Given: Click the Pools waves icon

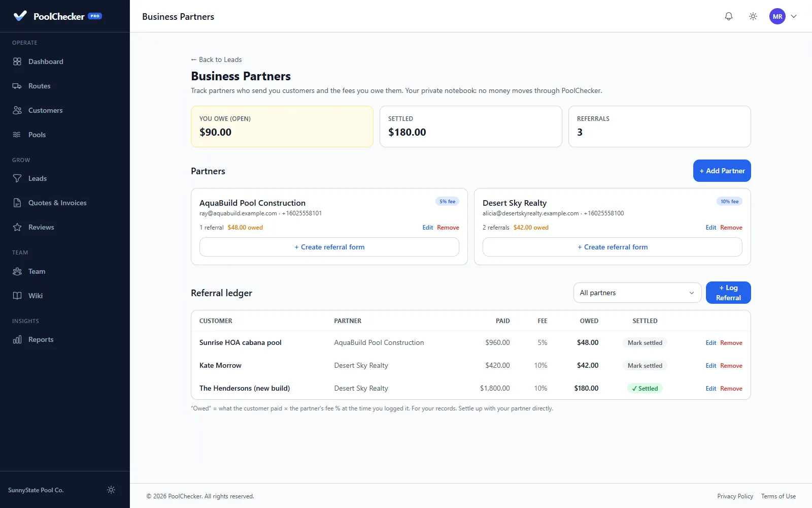Looking at the screenshot, I should [x=17, y=135].
